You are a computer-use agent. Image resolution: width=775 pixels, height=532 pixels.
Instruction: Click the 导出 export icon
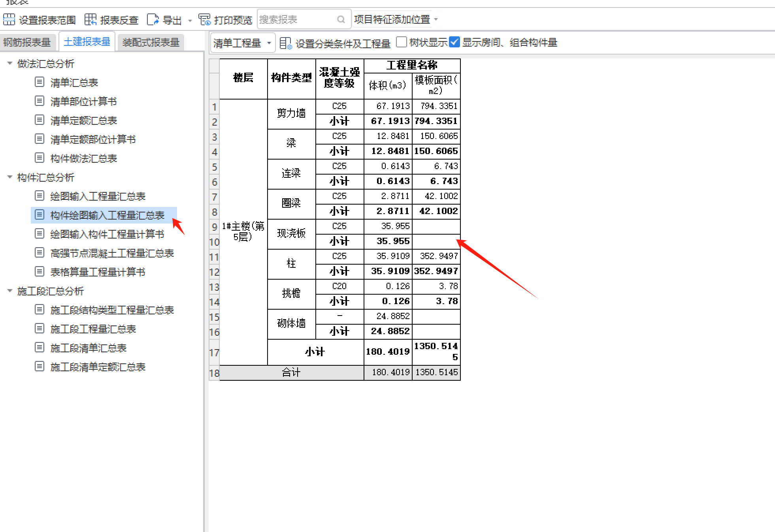(153, 19)
